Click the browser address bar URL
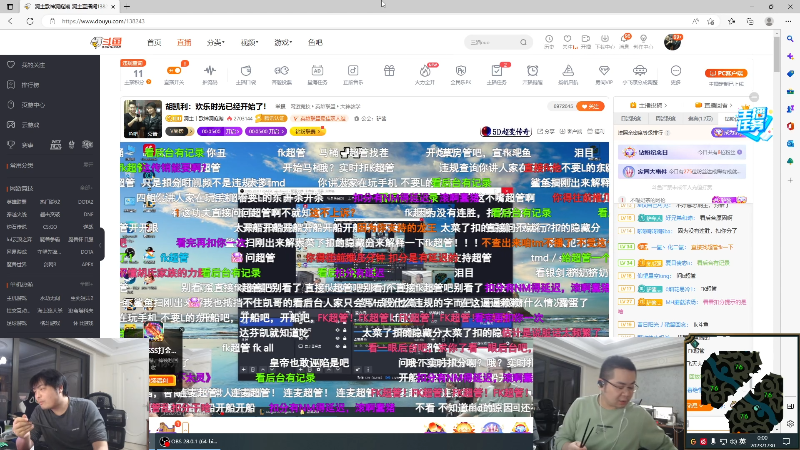 103,21
